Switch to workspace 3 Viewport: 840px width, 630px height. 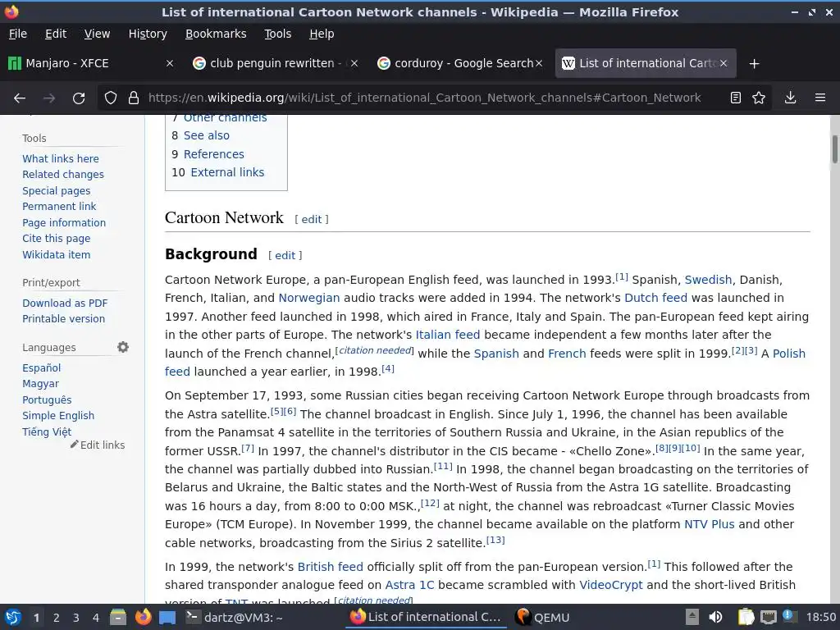click(x=76, y=618)
